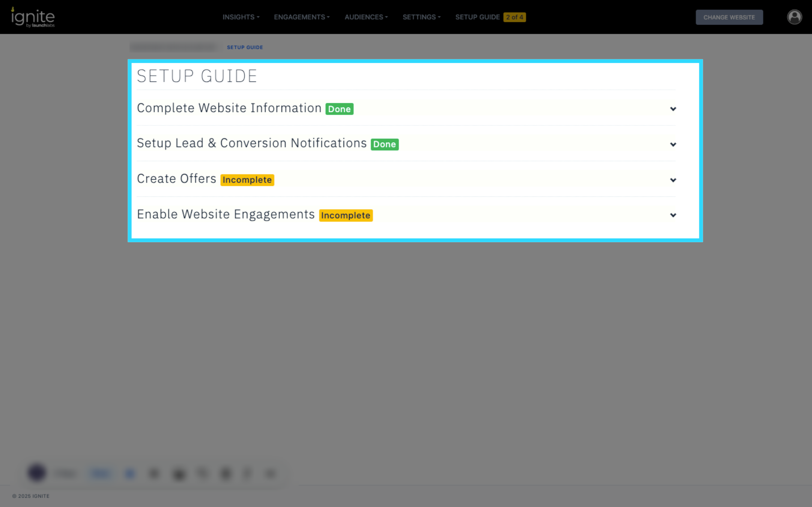
Task: Expand the Create Offers section chevron
Action: 673,180
